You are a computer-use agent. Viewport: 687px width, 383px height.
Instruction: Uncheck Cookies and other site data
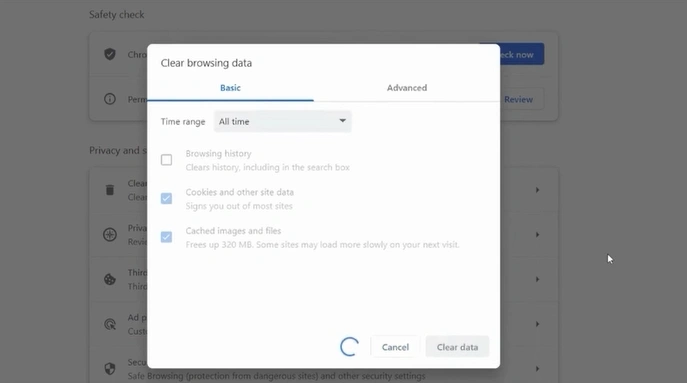[x=166, y=199]
